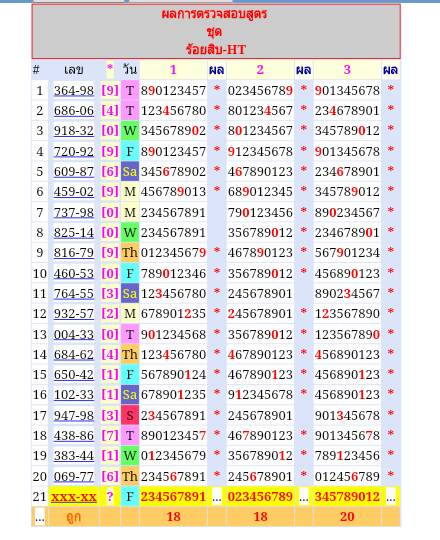Select the 737-98 link in row 7
Screen dimensions: 440x540
tap(74, 212)
